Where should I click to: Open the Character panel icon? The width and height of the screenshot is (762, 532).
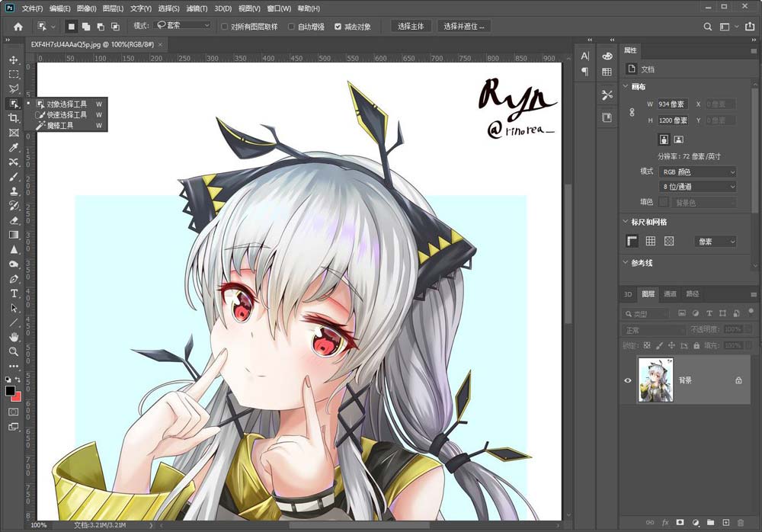(x=585, y=56)
